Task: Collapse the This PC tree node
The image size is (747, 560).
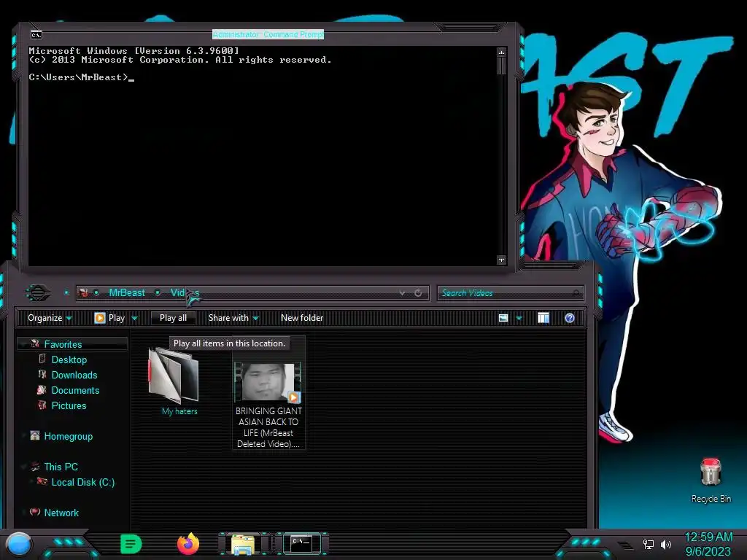Action: [x=23, y=467]
